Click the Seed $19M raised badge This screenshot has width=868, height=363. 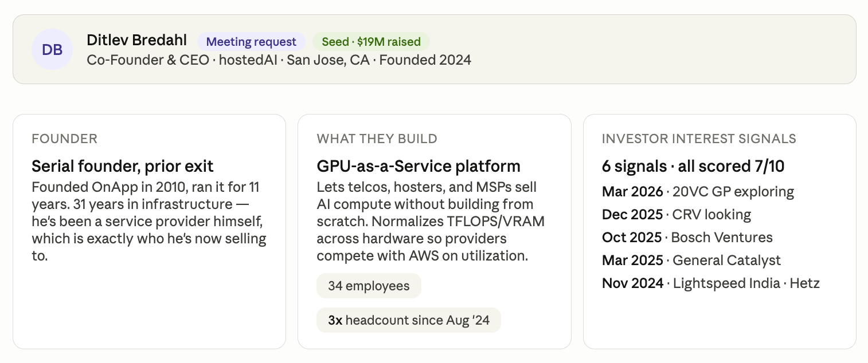[371, 42]
